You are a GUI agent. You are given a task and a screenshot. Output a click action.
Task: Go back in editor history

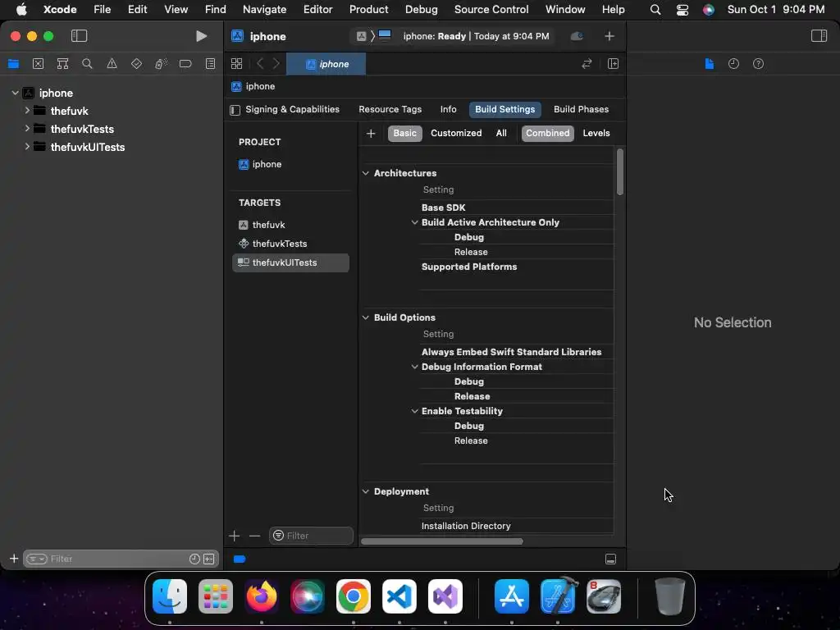pyautogui.click(x=260, y=64)
